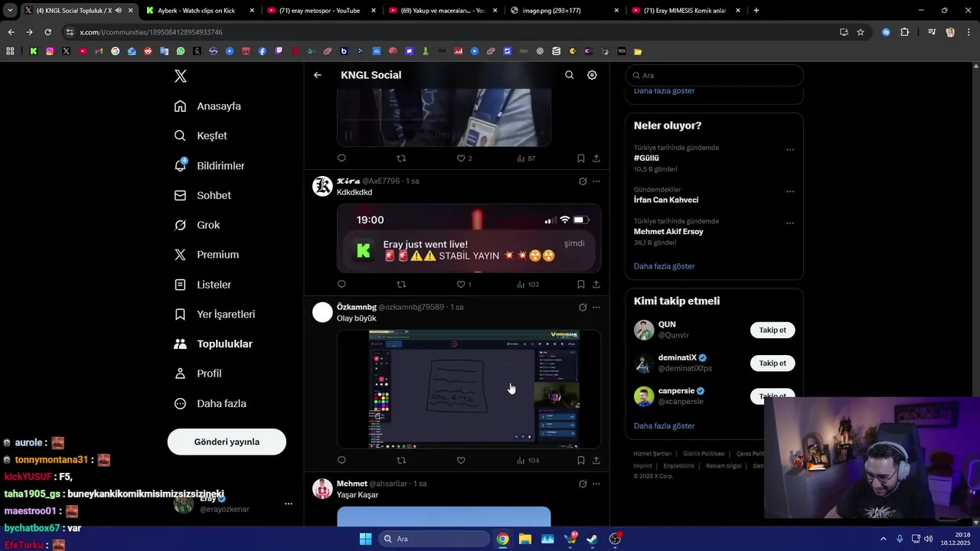Go back with KNGL Social arrow
The height and width of the screenshot is (551, 980).
click(x=318, y=75)
